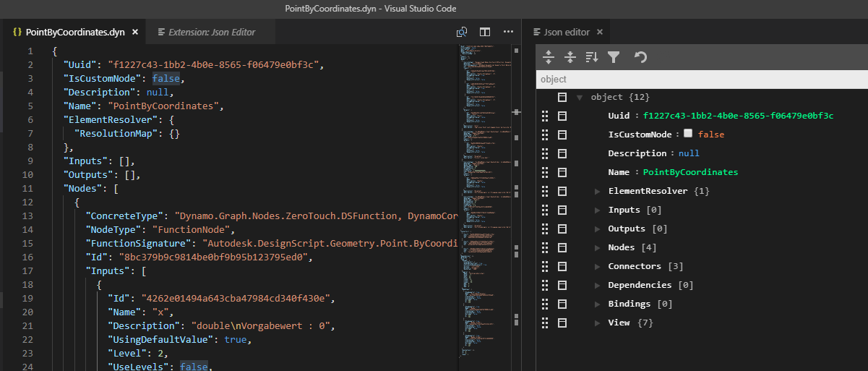Grab drag handle of Connectors row
868x371 pixels.
click(545, 266)
